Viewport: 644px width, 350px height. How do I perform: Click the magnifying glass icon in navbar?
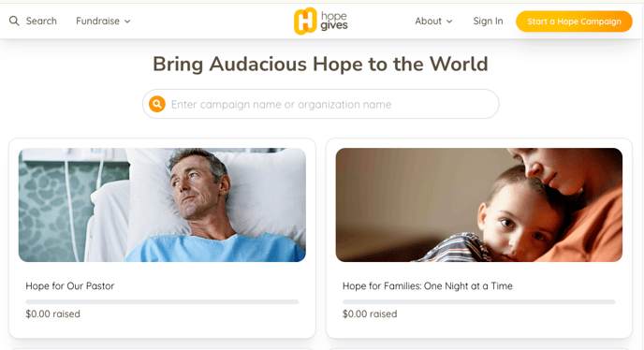pyautogui.click(x=14, y=21)
